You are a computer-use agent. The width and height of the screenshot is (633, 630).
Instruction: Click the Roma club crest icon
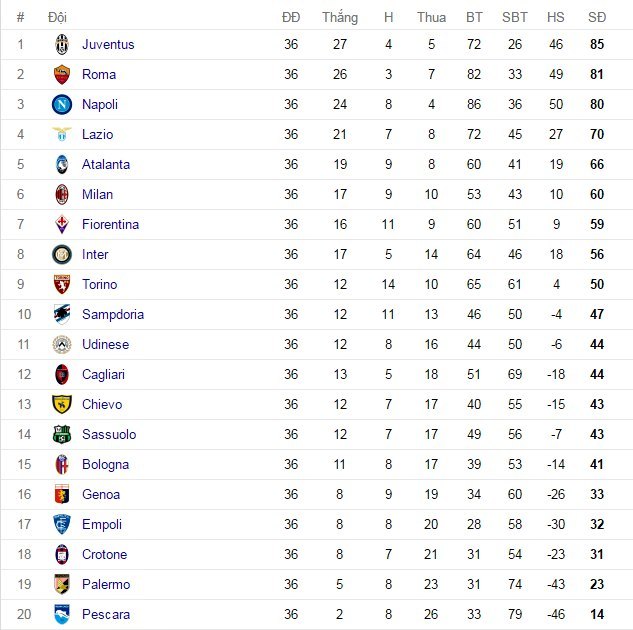pyautogui.click(x=62, y=74)
